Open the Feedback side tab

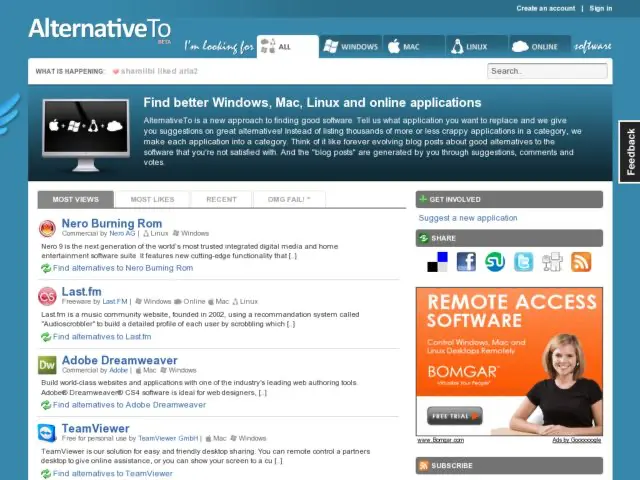(630, 152)
